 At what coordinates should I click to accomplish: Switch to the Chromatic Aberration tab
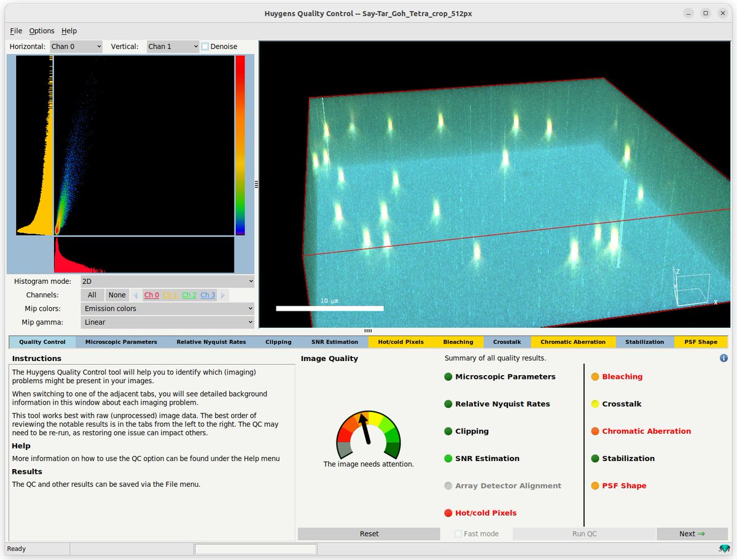[x=573, y=342]
